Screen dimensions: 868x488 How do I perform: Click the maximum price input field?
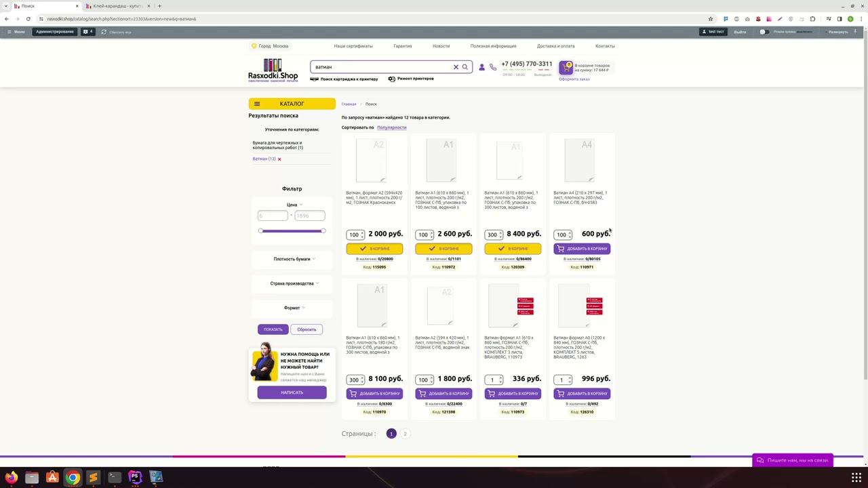tap(309, 216)
